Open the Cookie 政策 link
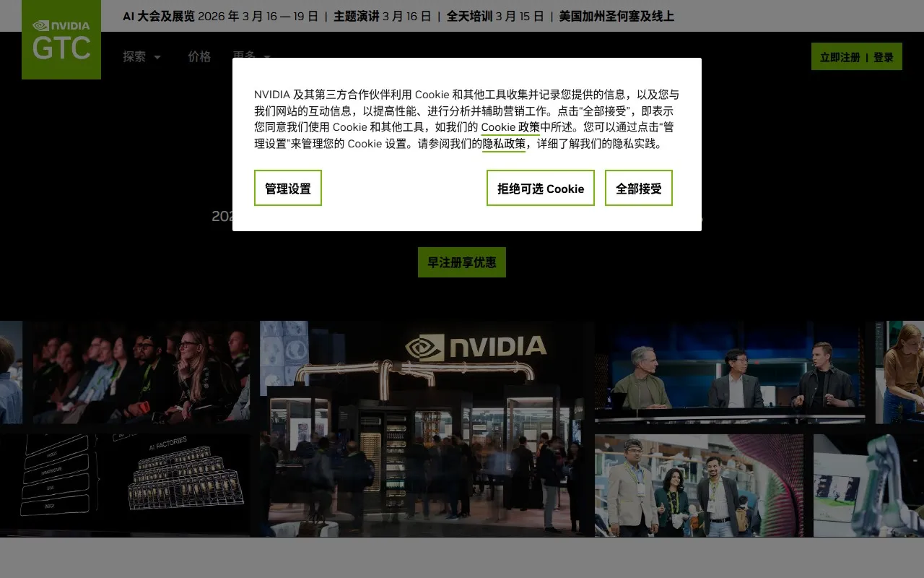Screen dimensions: 924x578 (x=509, y=127)
